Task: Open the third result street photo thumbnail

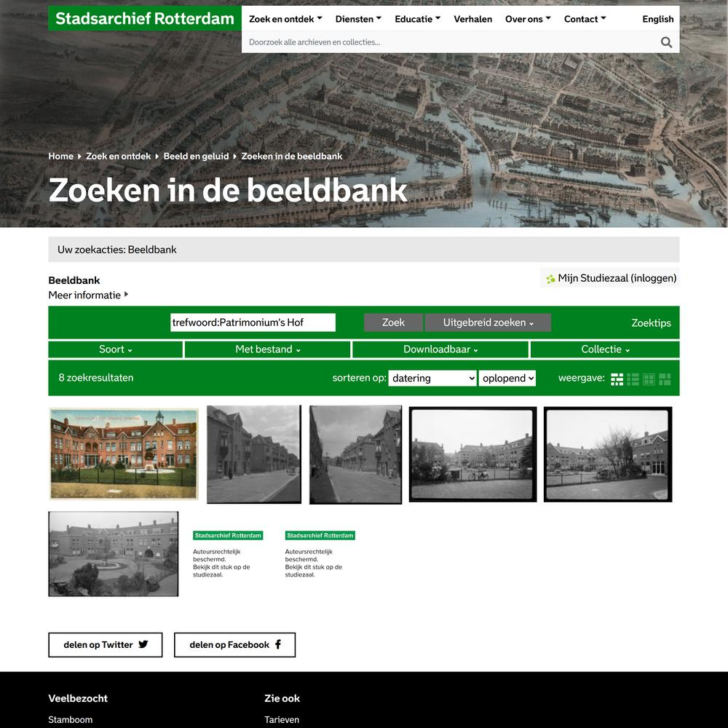Action: point(356,454)
